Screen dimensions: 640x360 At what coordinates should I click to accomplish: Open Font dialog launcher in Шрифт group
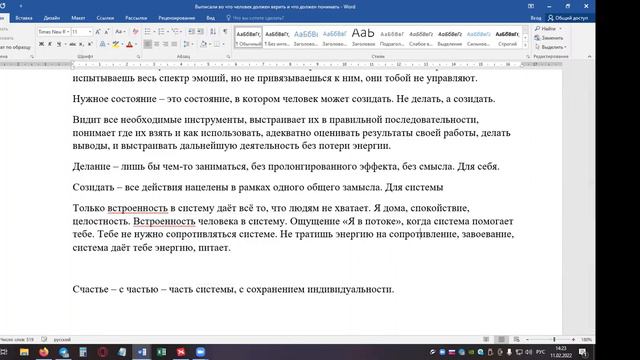coord(138,57)
